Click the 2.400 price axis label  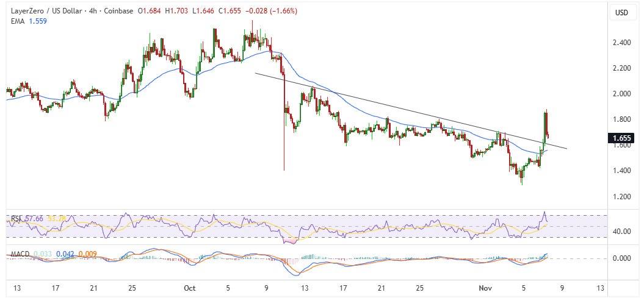point(621,43)
